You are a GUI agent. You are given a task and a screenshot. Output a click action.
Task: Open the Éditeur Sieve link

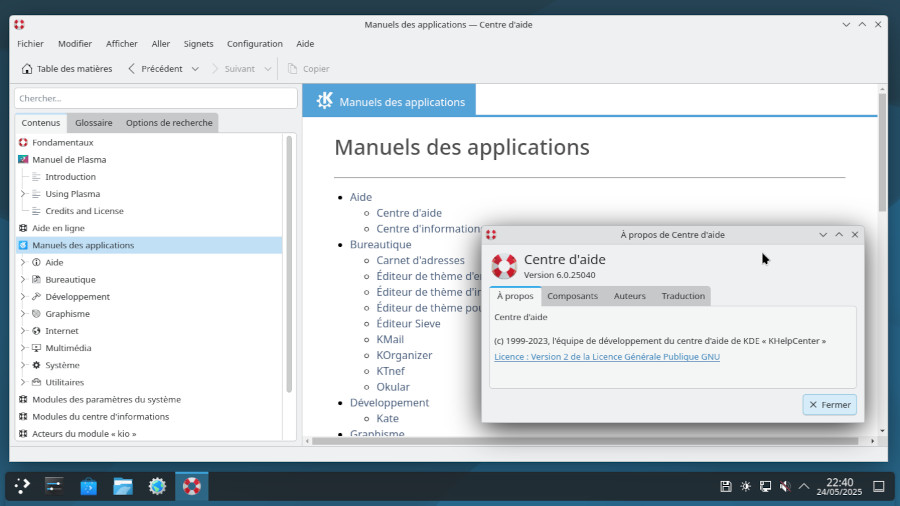(x=408, y=324)
